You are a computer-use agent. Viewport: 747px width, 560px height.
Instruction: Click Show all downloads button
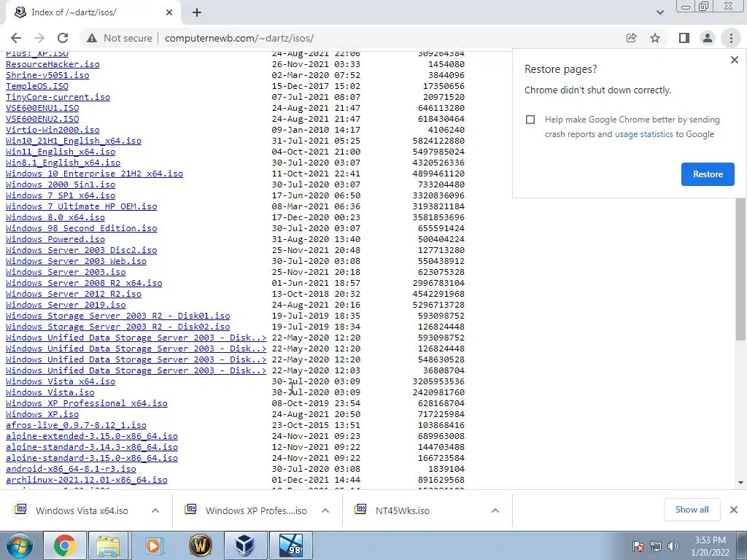coord(692,510)
